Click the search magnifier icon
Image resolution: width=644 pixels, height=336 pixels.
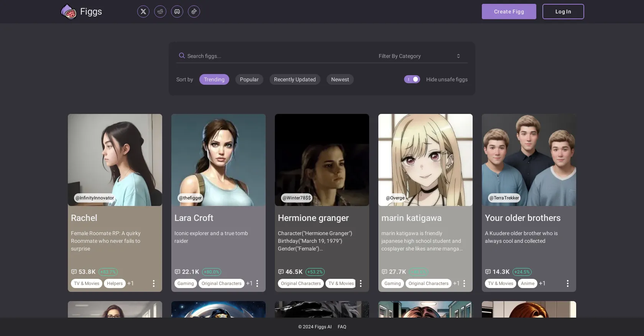[182, 56]
